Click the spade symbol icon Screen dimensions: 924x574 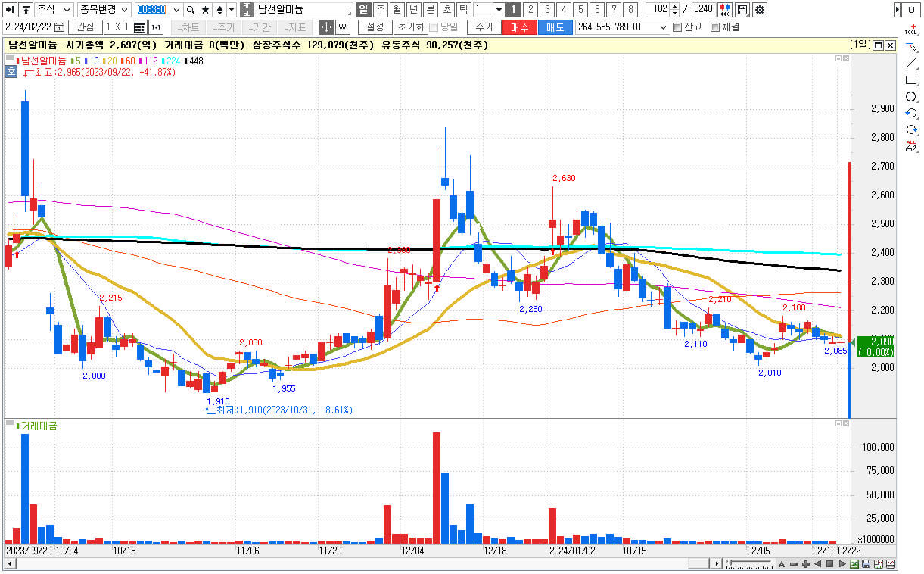tap(219, 10)
